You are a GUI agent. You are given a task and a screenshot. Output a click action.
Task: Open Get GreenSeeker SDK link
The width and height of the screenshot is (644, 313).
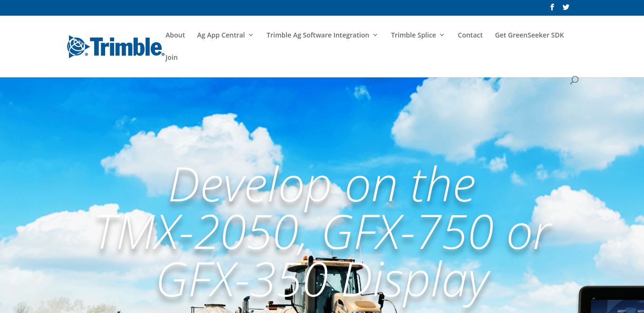click(529, 35)
